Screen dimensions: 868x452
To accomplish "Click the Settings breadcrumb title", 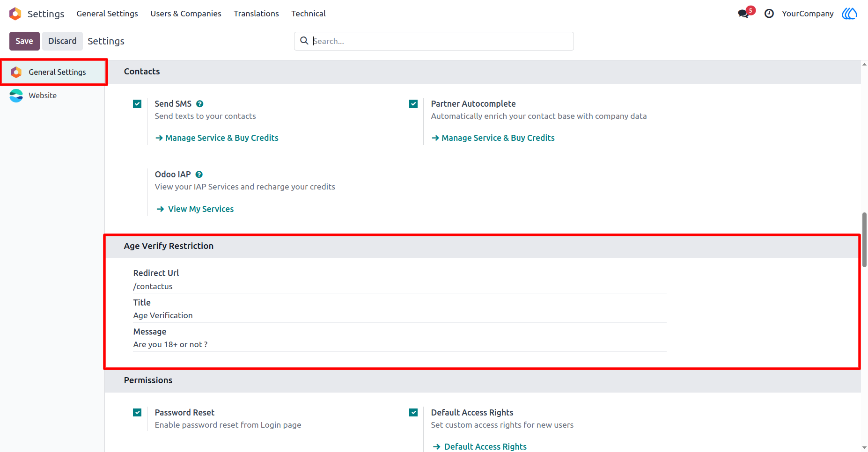I will pos(106,41).
